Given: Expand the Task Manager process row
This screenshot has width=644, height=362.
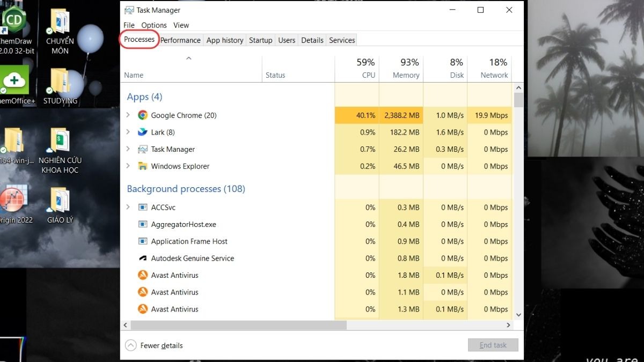Looking at the screenshot, I should point(128,149).
